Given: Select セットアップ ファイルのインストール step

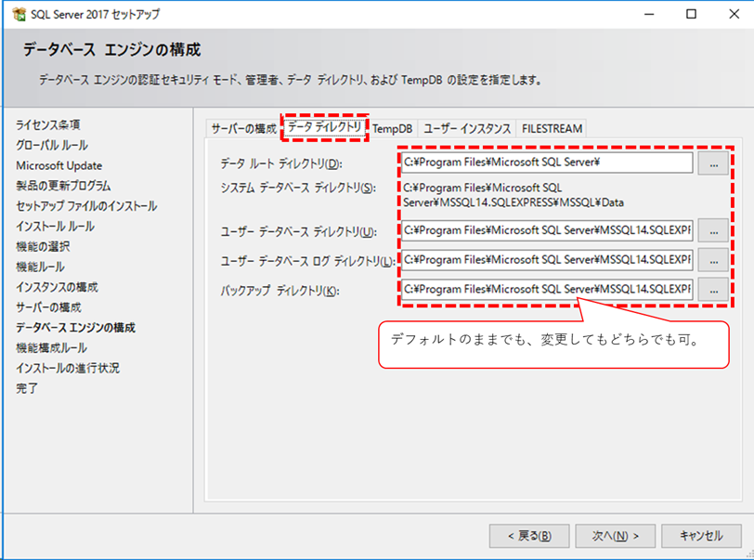Looking at the screenshot, I should coord(86,206).
